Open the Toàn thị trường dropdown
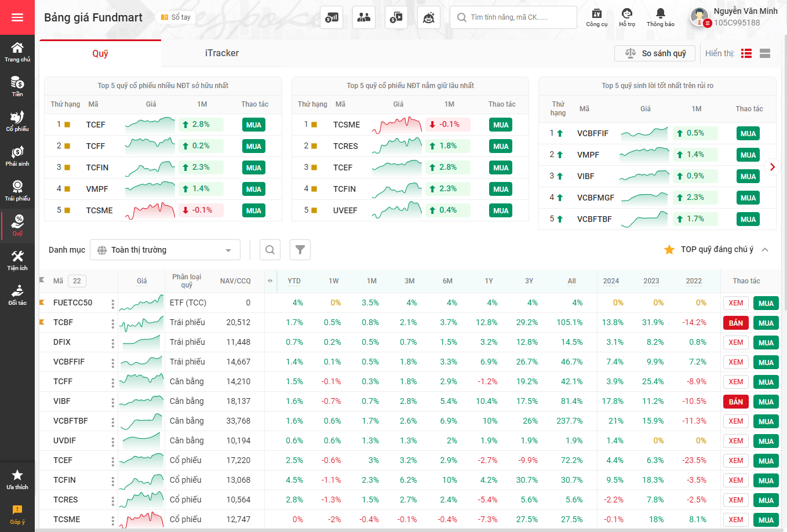This screenshot has width=787, height=532. (x=165, y=250)
